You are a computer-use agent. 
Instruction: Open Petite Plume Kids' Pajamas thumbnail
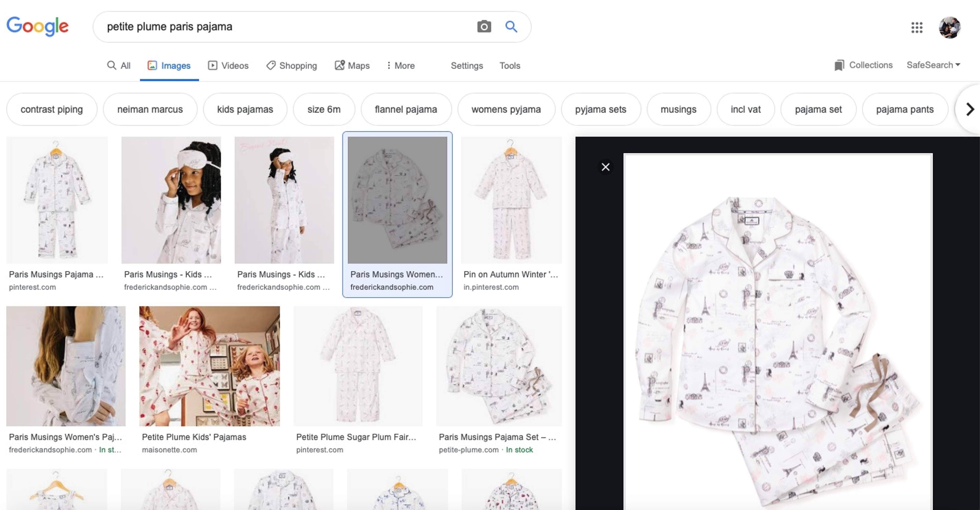click(209, 366)
